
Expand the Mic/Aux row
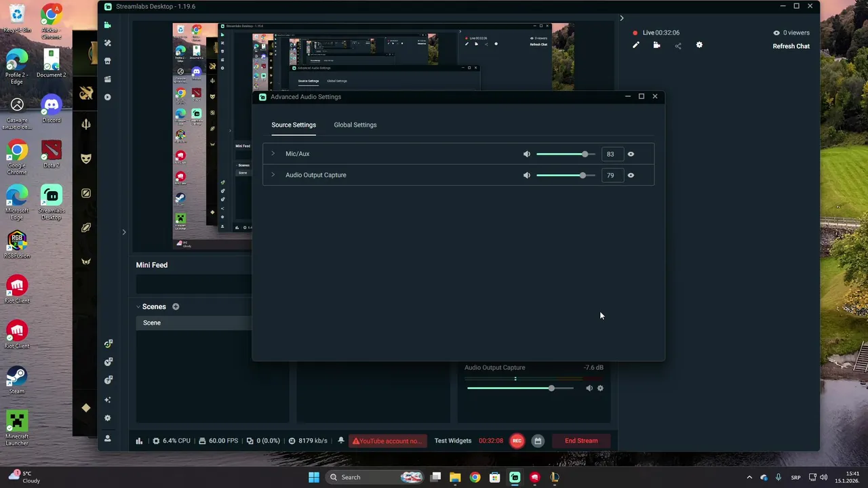point(273,154)
